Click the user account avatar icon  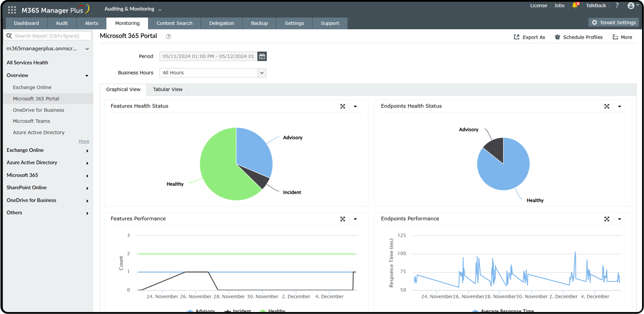(x=631, y=5)
